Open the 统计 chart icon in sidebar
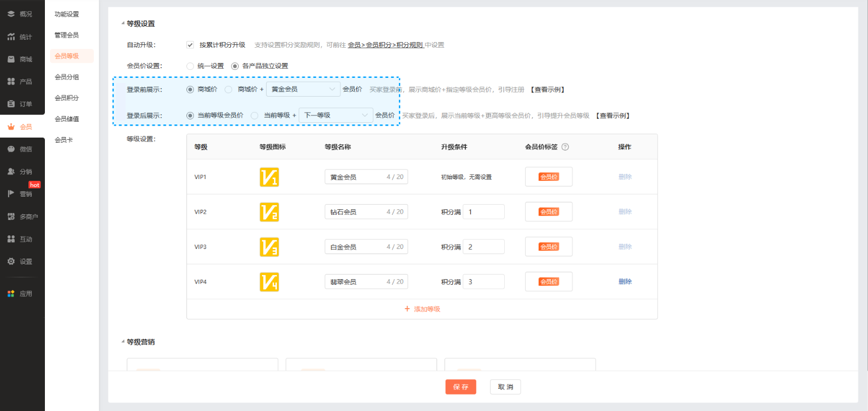This screenshot has height=411, width=868. tap(11, 37)
